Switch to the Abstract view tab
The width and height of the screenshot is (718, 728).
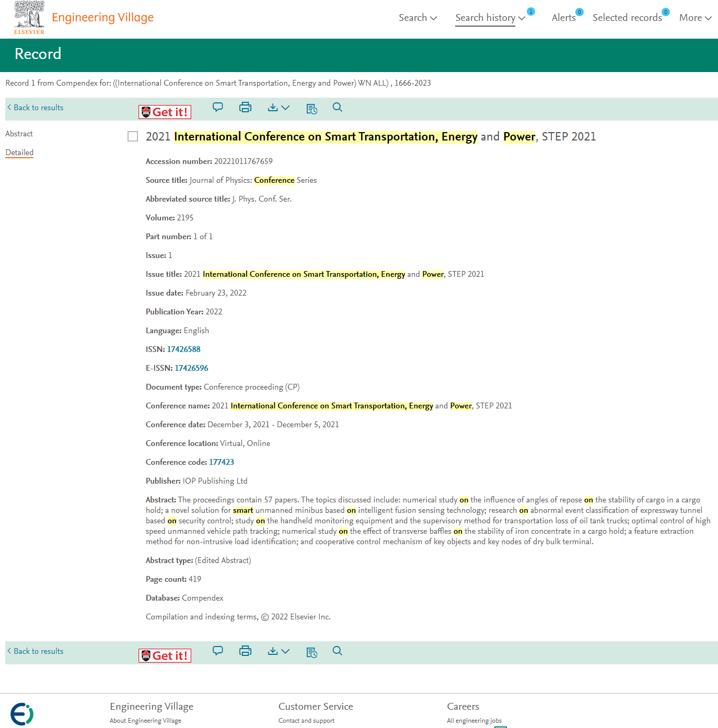pyautogui.click(x=19, y=134)
